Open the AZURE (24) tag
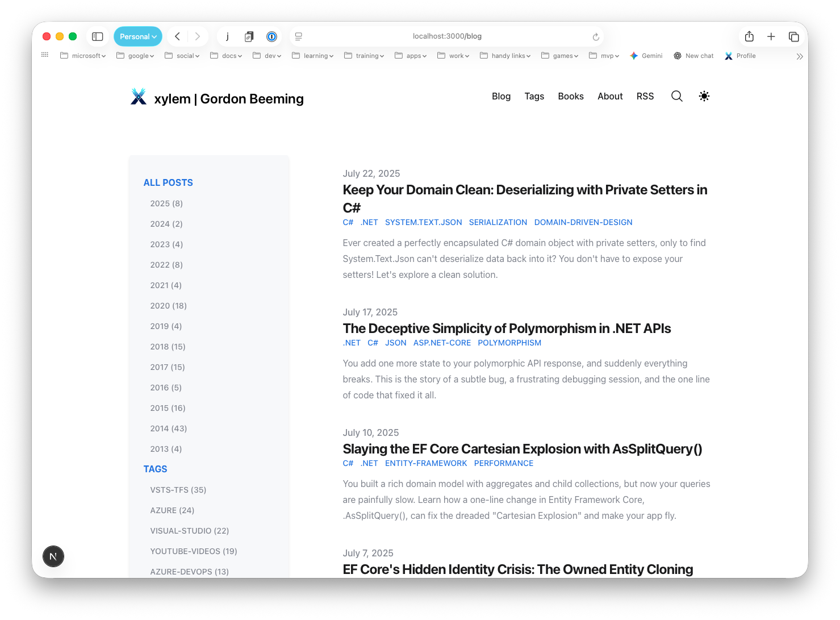This screenshot has width=840, height=620. (172, 510)
